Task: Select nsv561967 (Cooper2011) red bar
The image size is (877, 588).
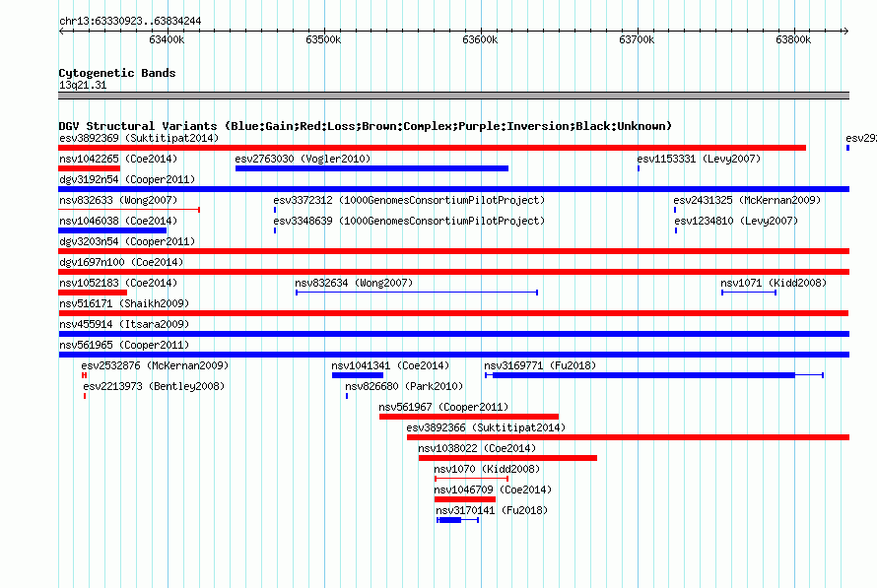Action: (469, 417)
